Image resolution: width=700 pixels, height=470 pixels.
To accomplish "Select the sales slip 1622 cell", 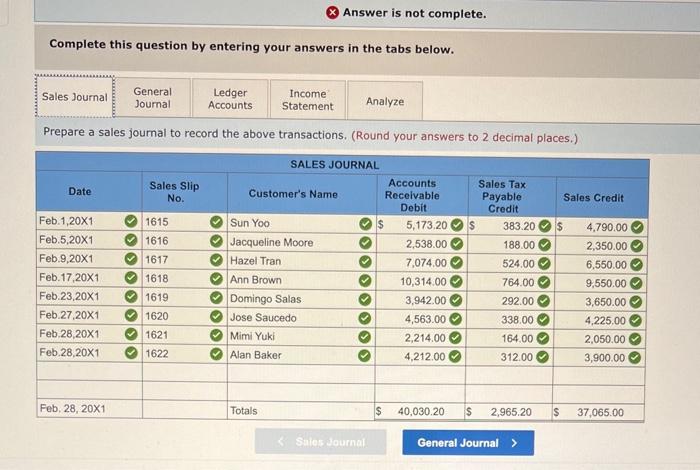I will click(x=185, y=354).
